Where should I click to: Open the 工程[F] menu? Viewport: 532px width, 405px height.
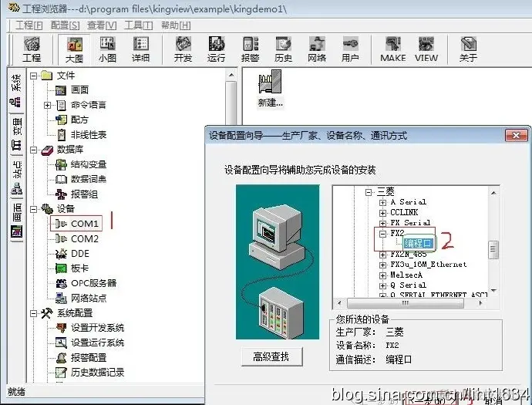(29, 25)
